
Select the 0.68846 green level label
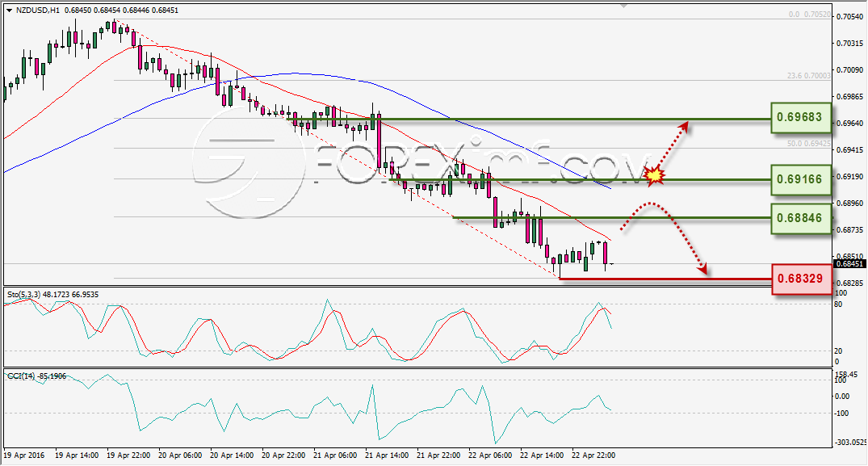[801, 218]
